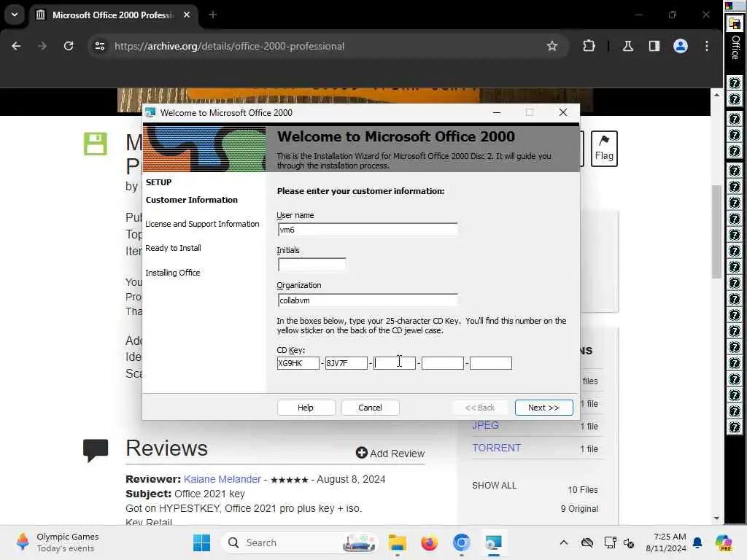This screenshot has width=747, height=560.
Task: Click SHOW ALL downloads
Action: (x=494, y=485)
